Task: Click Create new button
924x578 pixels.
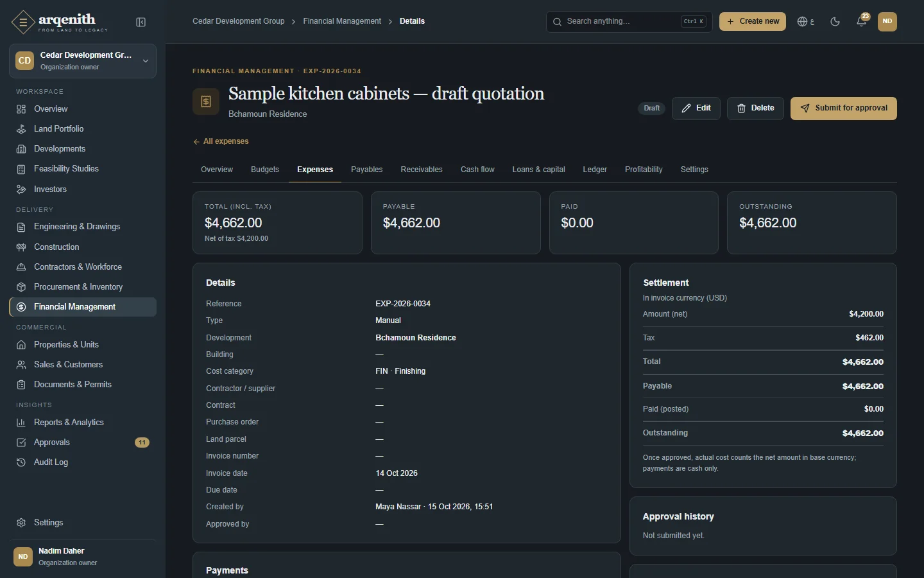Action: click(753, 21)
